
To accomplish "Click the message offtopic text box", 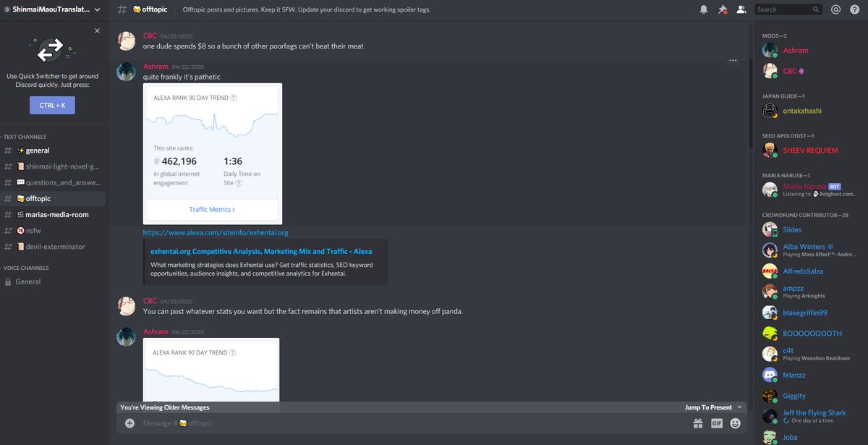I will click(x=412, y=423).
